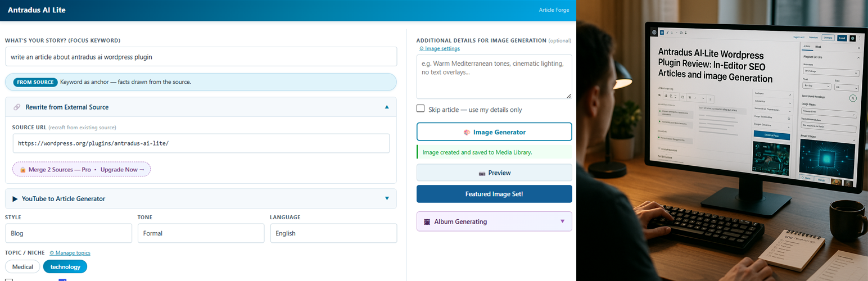
Task: Click the lock icon on Merge 2 Sources
Action: point(23,169)
